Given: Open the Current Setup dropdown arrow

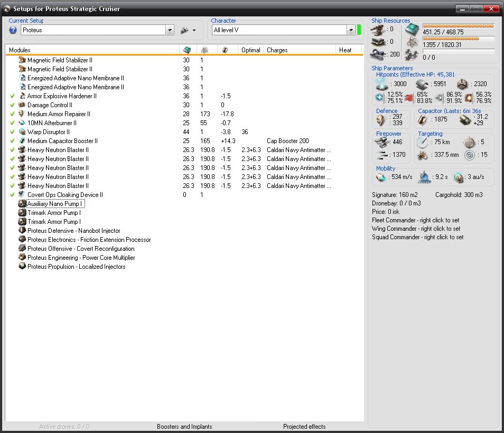Looking at the screenshot, I should point(170,30).
